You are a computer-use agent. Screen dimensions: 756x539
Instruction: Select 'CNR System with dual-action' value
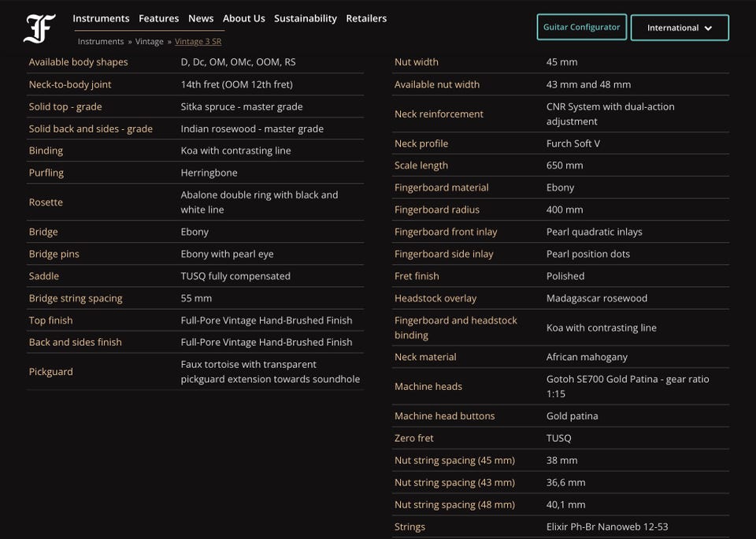(x=610, y=114)
